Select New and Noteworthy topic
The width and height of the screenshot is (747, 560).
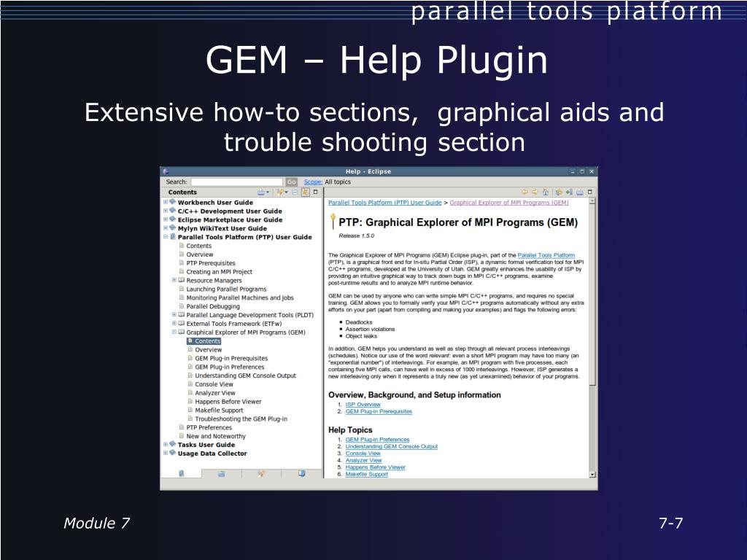coord(216,436)
